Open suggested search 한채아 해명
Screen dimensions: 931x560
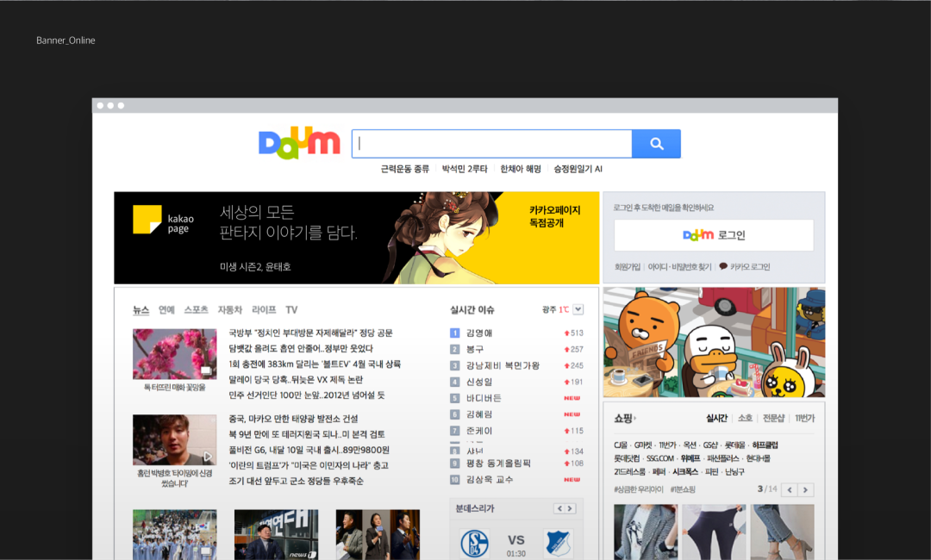click(x=520, y=169)
